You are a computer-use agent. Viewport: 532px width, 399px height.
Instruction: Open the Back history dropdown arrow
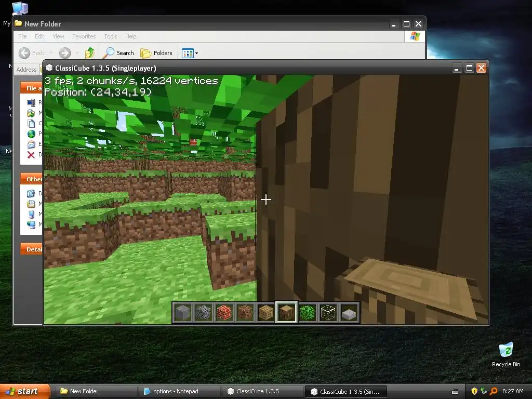51,53
